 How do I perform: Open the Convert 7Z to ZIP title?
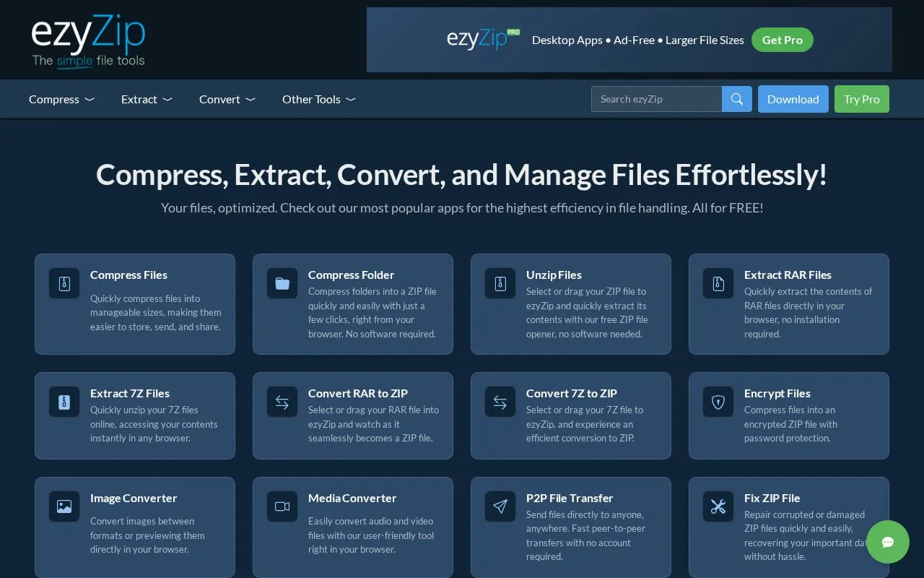pos(572,393)
